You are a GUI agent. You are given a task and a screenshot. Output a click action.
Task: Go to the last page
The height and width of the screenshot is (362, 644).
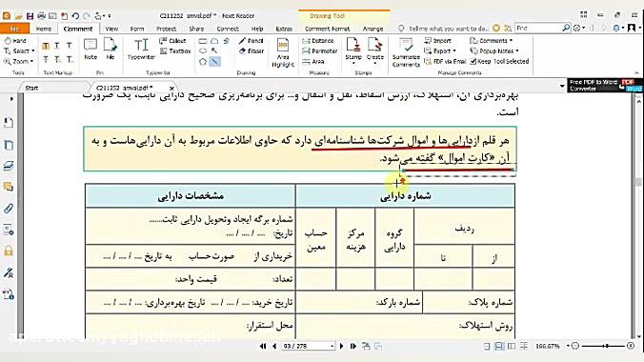coord(352,347)
